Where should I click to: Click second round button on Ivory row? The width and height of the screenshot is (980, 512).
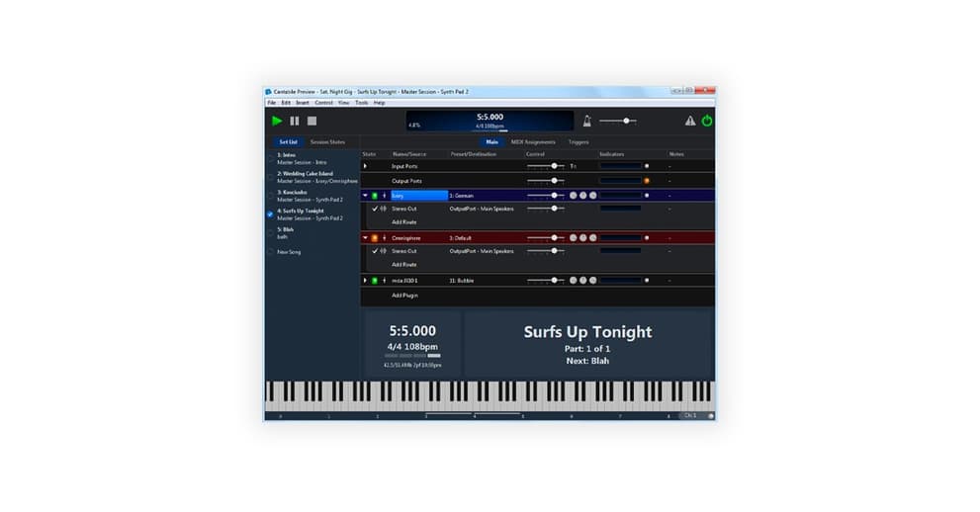[583, 196]
